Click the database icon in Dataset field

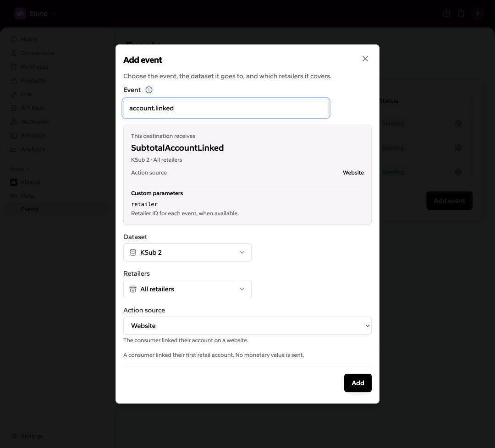point(133,252)
